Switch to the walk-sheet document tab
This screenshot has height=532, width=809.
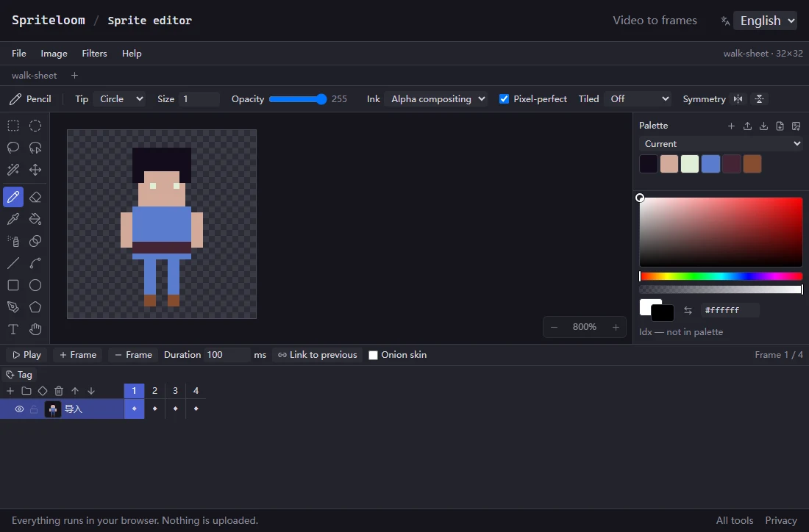coord(34,76)
